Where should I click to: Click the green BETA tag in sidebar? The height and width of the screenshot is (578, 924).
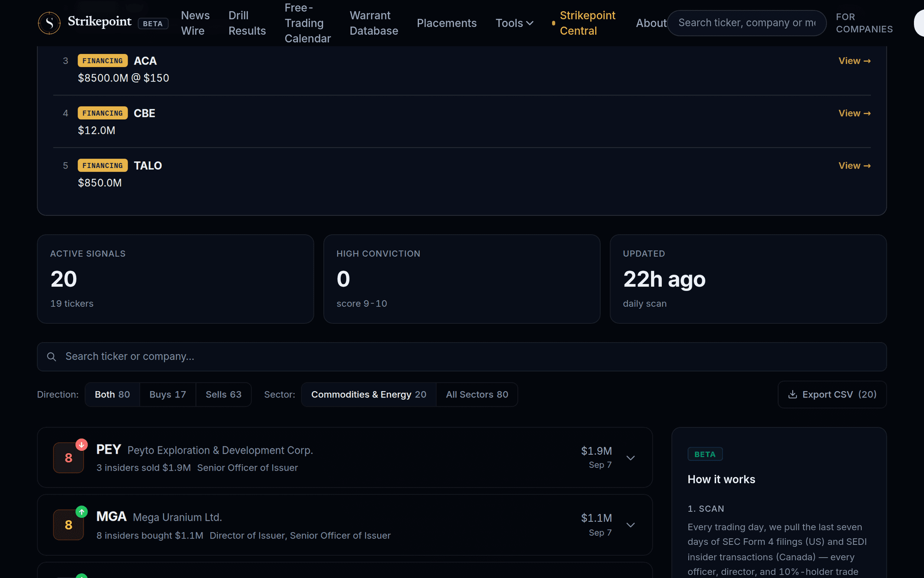pos(705,454)
